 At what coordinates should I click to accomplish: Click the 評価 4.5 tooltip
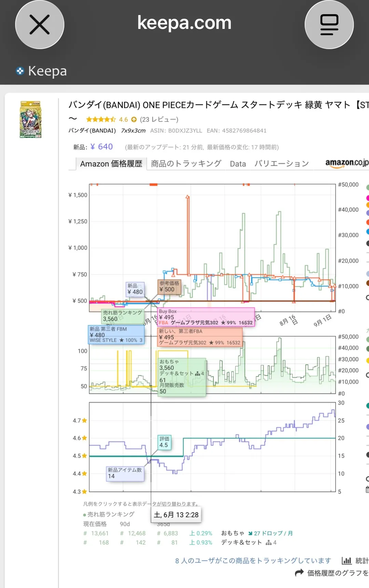pyautogui.click(x=164, y=442)
